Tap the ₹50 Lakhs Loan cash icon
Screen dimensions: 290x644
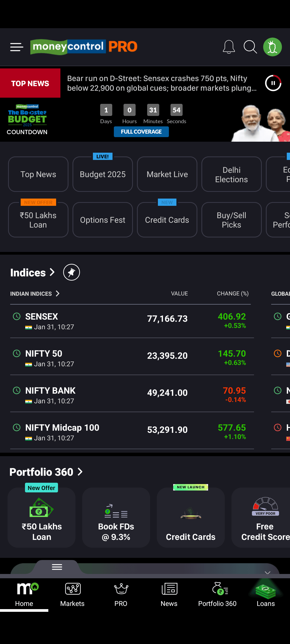[41, 508]
